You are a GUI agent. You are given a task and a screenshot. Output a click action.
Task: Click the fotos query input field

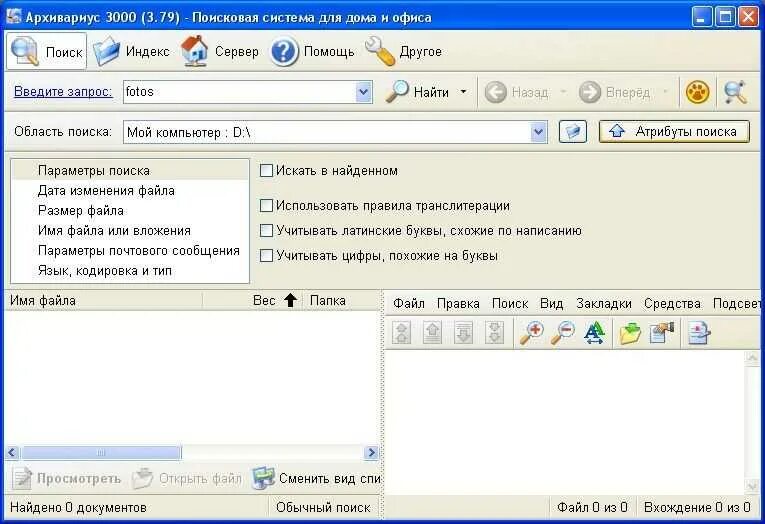[239, 92]
